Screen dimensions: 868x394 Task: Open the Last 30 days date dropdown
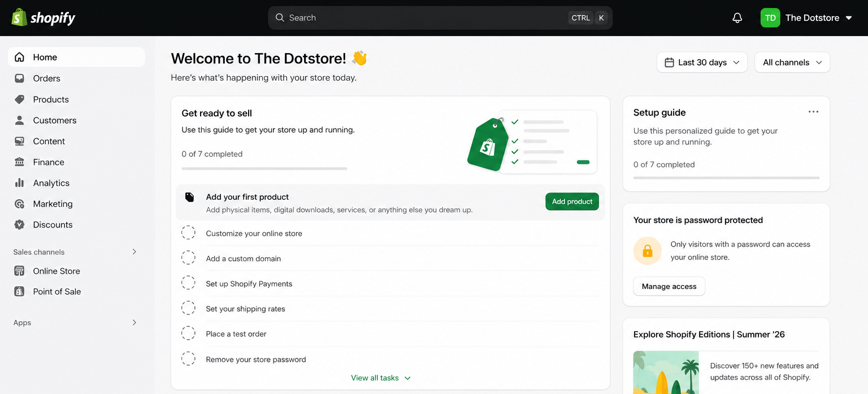point(702,62)
